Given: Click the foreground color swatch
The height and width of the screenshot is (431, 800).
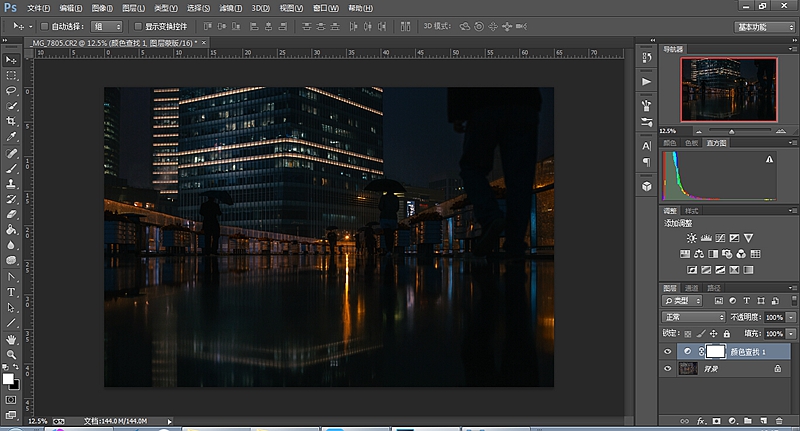Looking at the screenshot, I should [x=8, y=378].
